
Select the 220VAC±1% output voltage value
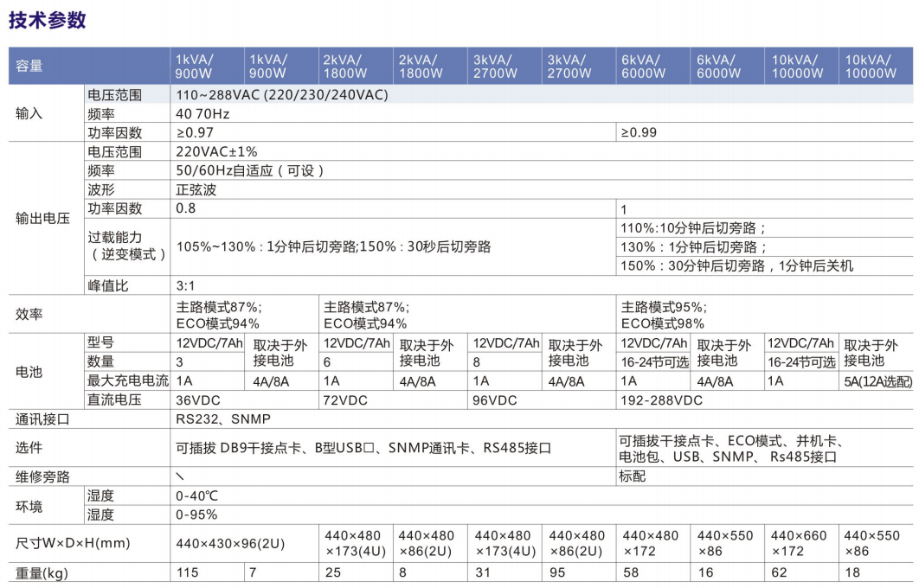(x=217, y=151)
